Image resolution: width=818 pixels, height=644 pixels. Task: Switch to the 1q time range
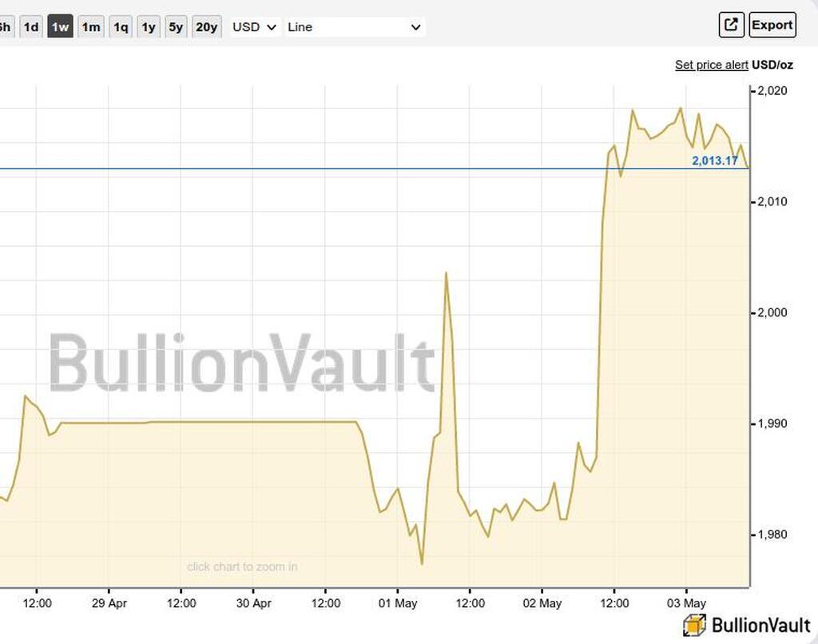[x=121, y=26]
